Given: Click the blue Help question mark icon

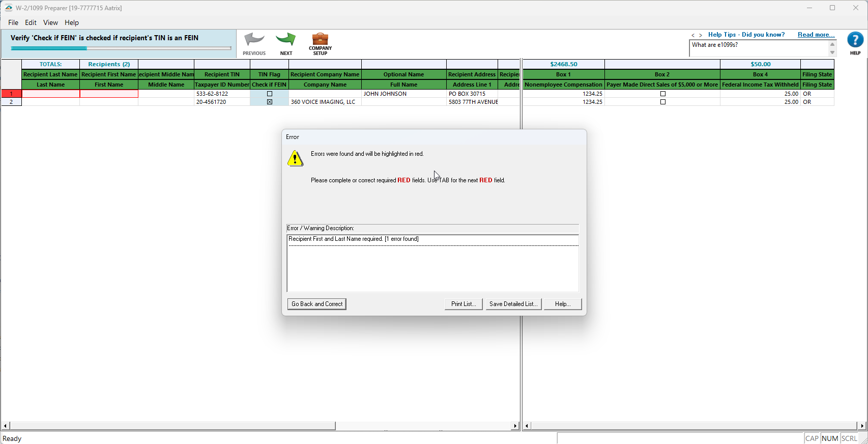Looking at the screenshot, I should tap(855, 40).
